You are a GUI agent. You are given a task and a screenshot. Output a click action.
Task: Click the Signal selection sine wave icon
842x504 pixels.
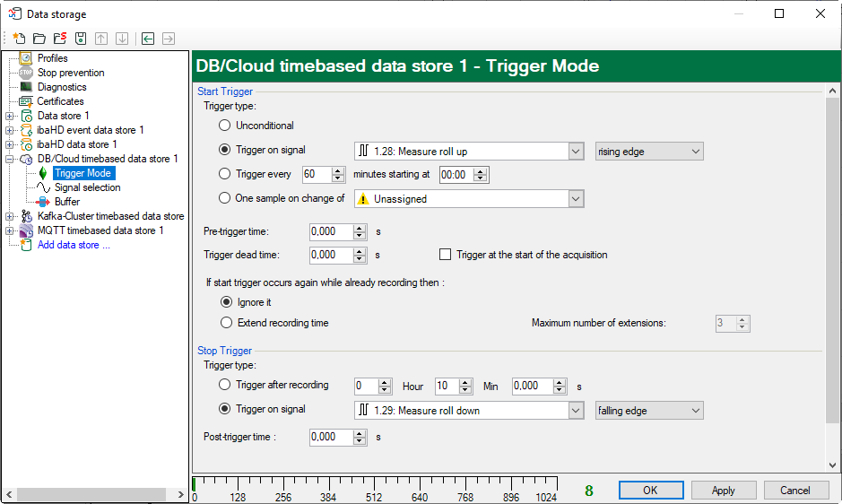tap(44, 187)
